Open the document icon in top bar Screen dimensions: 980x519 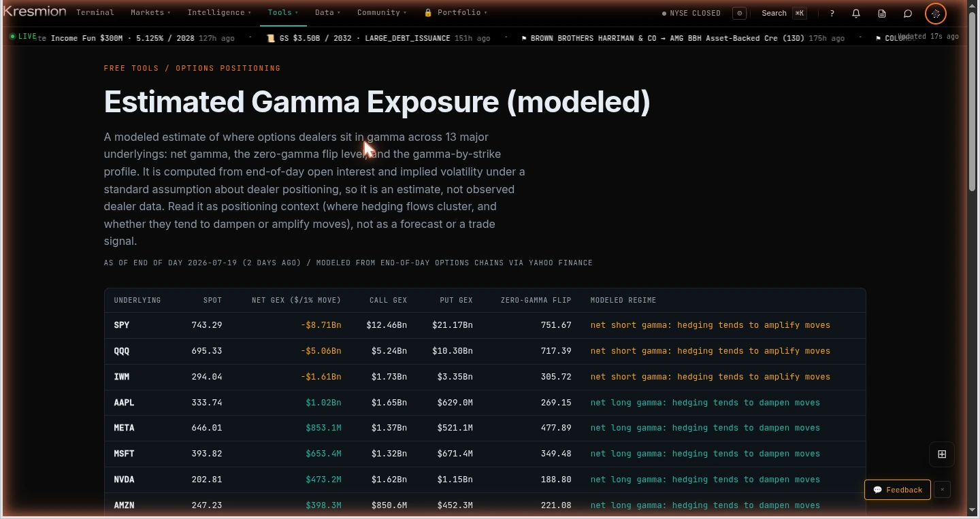pyautogui.click(x=882, y=13)
